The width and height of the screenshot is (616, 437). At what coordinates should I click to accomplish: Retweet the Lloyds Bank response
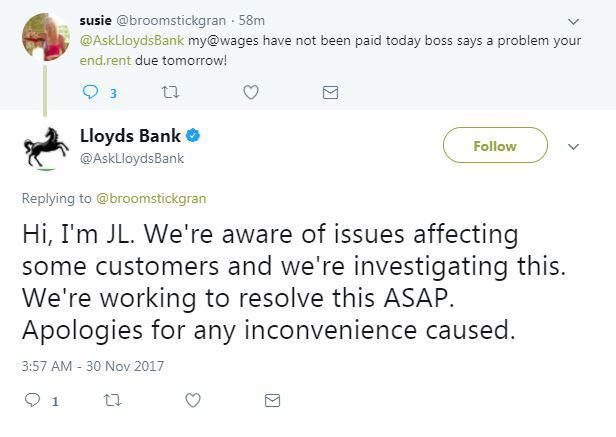[112, 400]
